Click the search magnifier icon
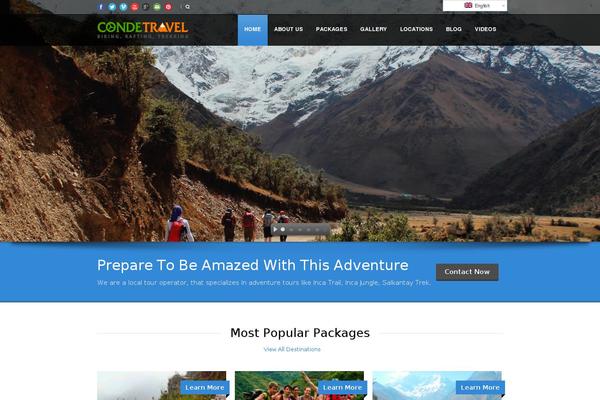 coord(188,7)
